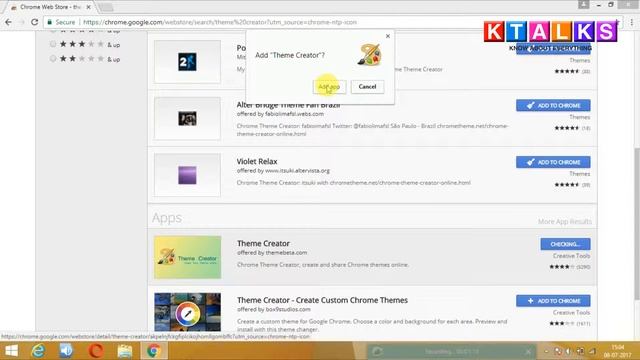The image size is (640, 360).
Task: Click 'offered by www.itsuki.altervista.org' text
Action: click(x=283, y=171)
